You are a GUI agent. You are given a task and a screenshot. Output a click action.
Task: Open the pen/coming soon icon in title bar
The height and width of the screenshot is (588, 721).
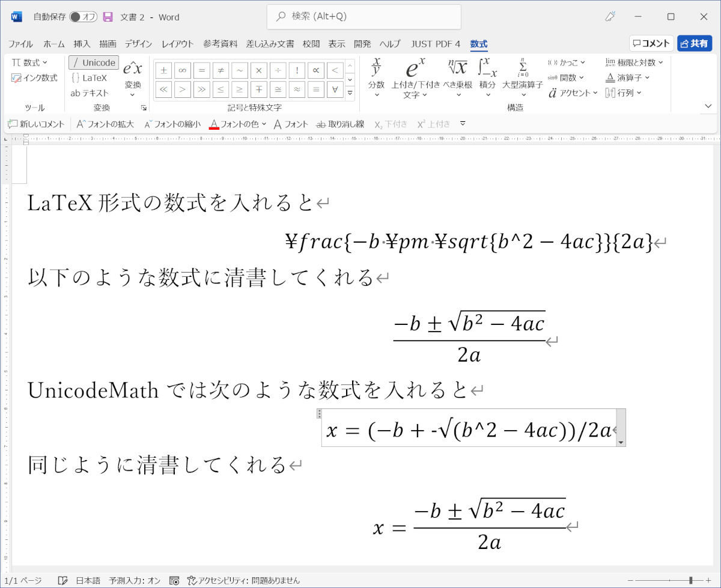611,17
